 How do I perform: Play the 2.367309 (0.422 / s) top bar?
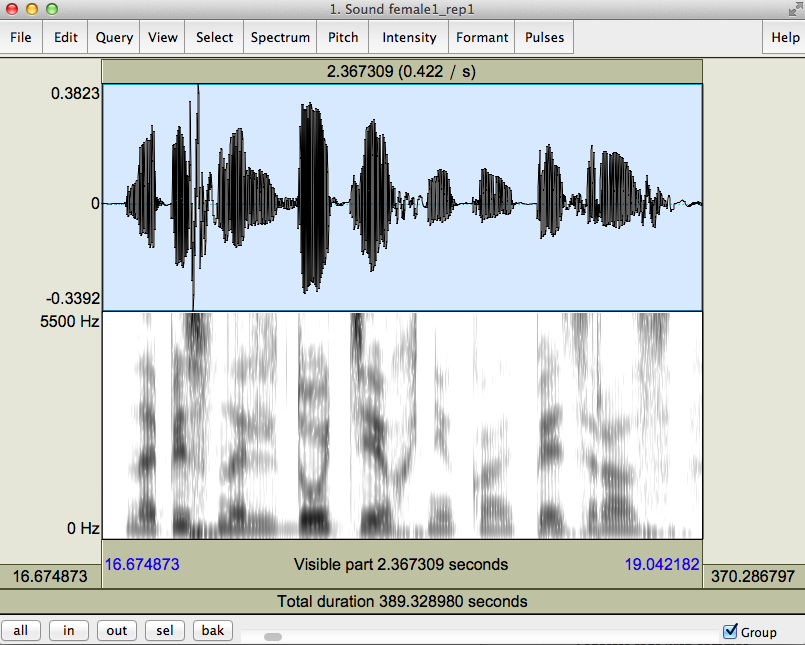[402, 71]
